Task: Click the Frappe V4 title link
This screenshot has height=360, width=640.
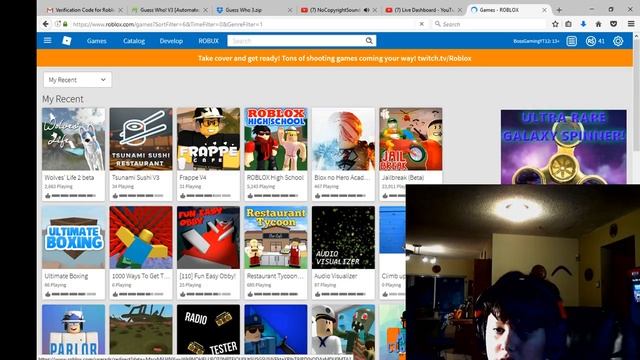Action: (x=193, y=178)
